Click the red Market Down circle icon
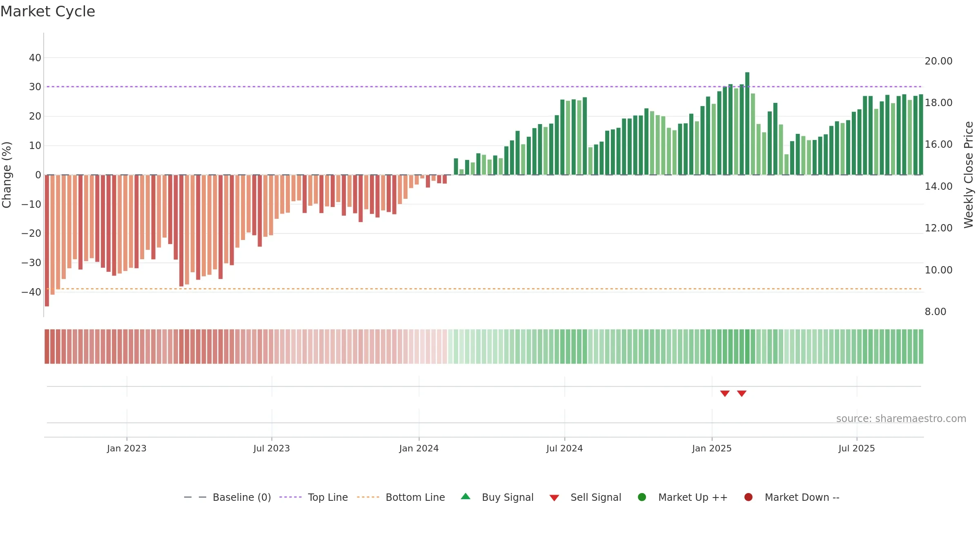Viewport: 980px width, 551px height. click(x=748, y=497)
